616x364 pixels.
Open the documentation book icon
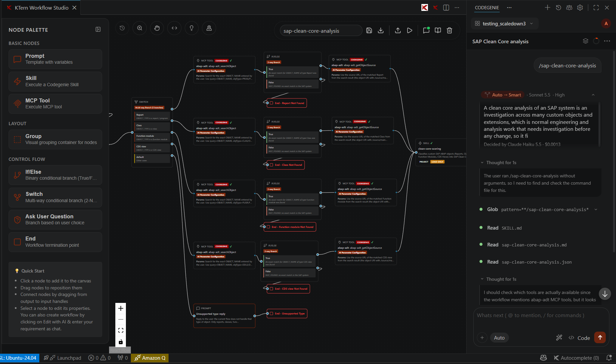pyautogui.click(x=438, y=30)
